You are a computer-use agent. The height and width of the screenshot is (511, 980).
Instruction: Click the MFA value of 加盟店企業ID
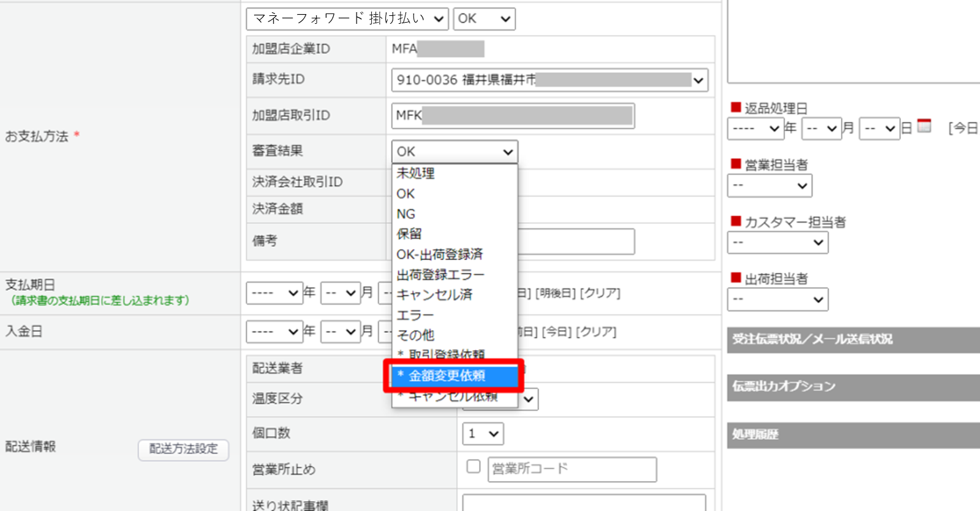[404, 49]
